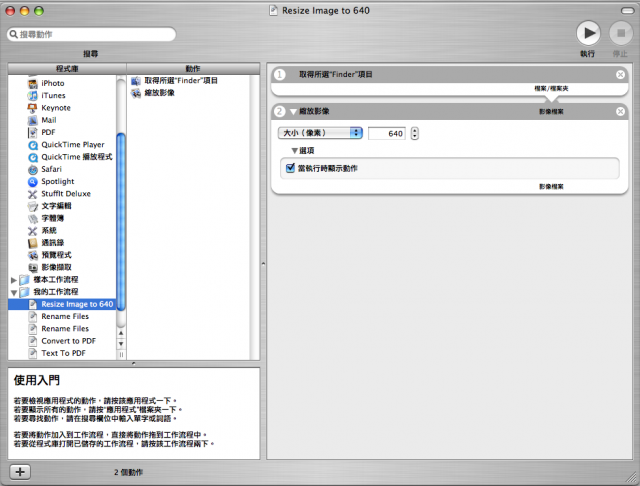
Task: Click the library list scrollbar thumb
Action: [121, 220]
